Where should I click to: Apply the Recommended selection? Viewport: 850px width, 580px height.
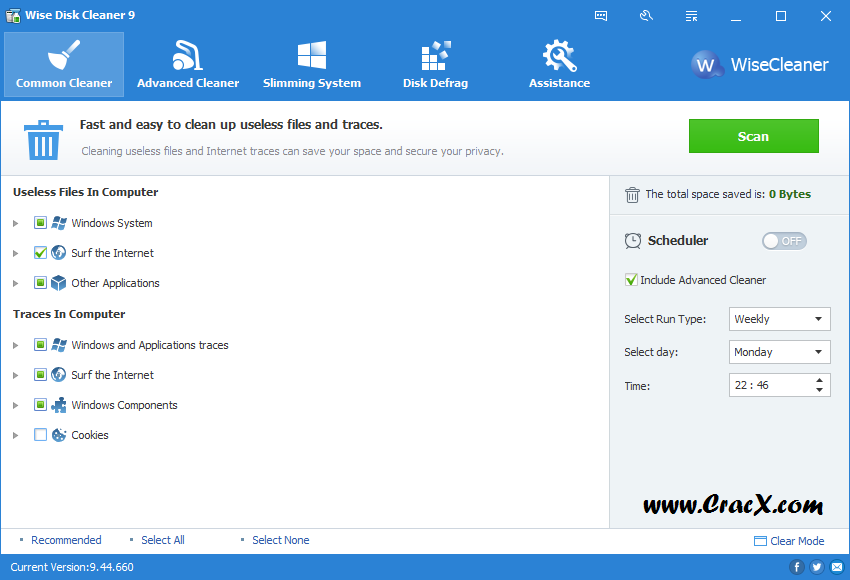point(66,540)
